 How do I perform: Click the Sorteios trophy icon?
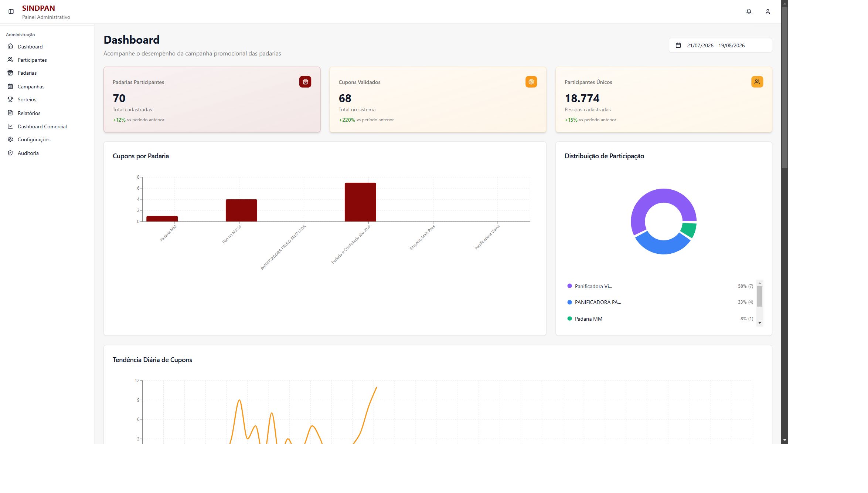coord(10,99)
